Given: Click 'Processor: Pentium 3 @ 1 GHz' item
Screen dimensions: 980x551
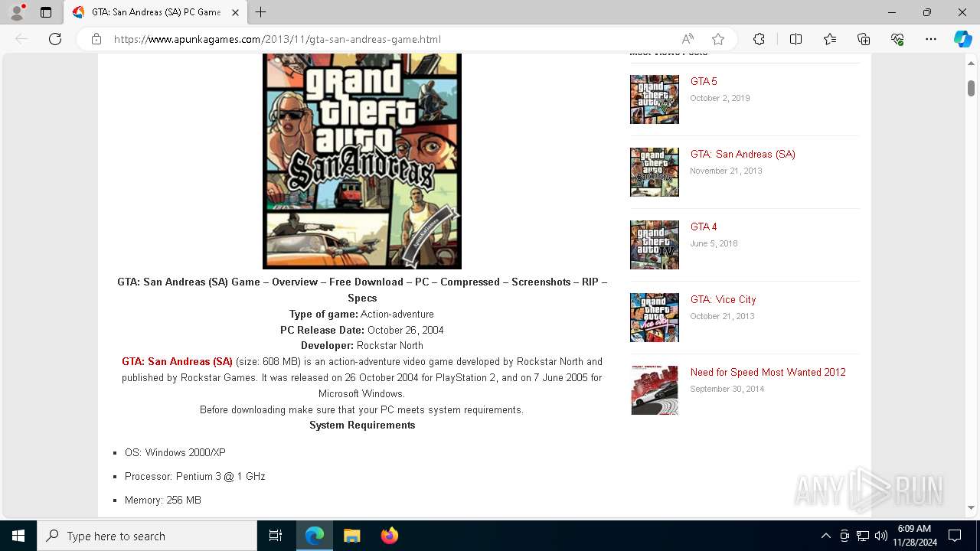Looking at the screenshot, I should coord(195,476).
